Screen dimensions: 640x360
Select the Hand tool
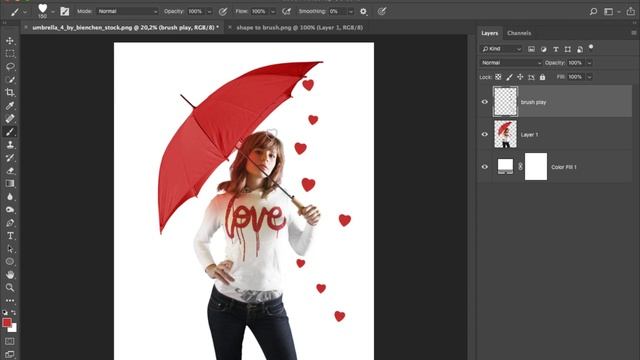10,275
